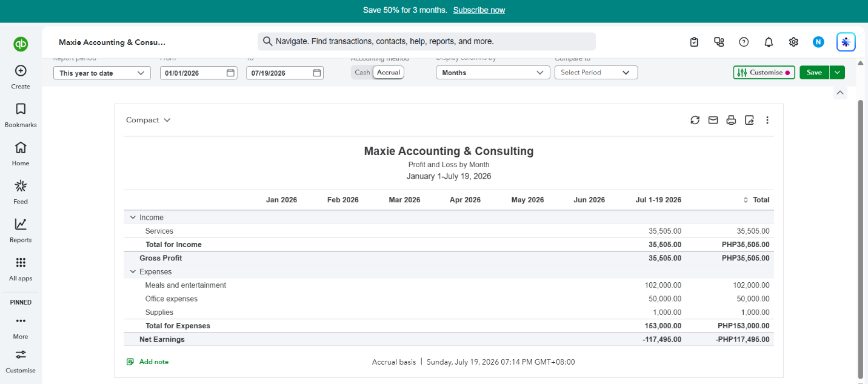Refresh the report
Viewport: 868px width, 384px height.
coord(695,120)
